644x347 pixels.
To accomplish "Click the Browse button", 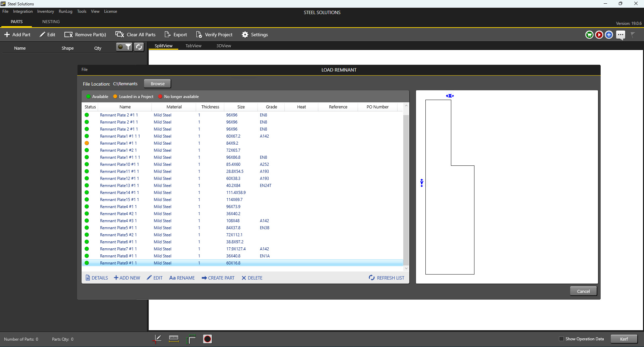I will [x=157, y=84].
